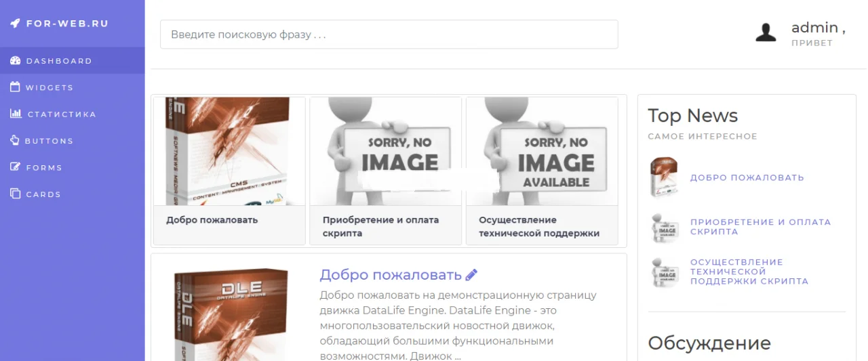Click Добро пожаловать card caption

212,220
